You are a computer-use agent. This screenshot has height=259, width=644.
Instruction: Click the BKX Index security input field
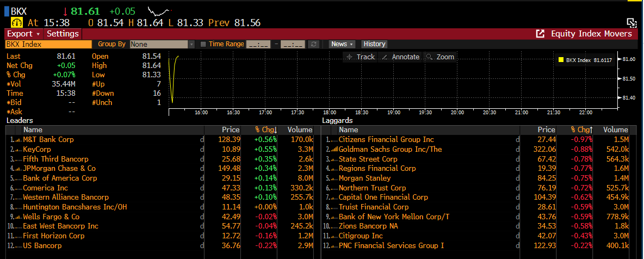point(48,44)
